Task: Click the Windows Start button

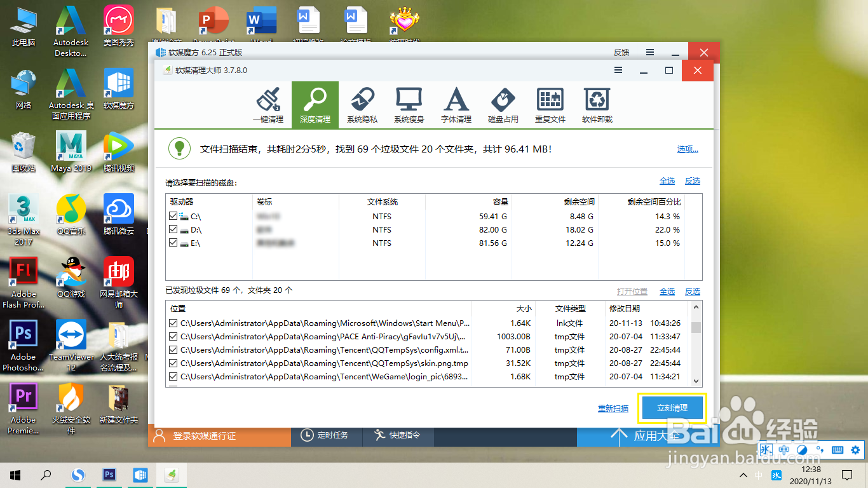Action: (x=15, y=475)
